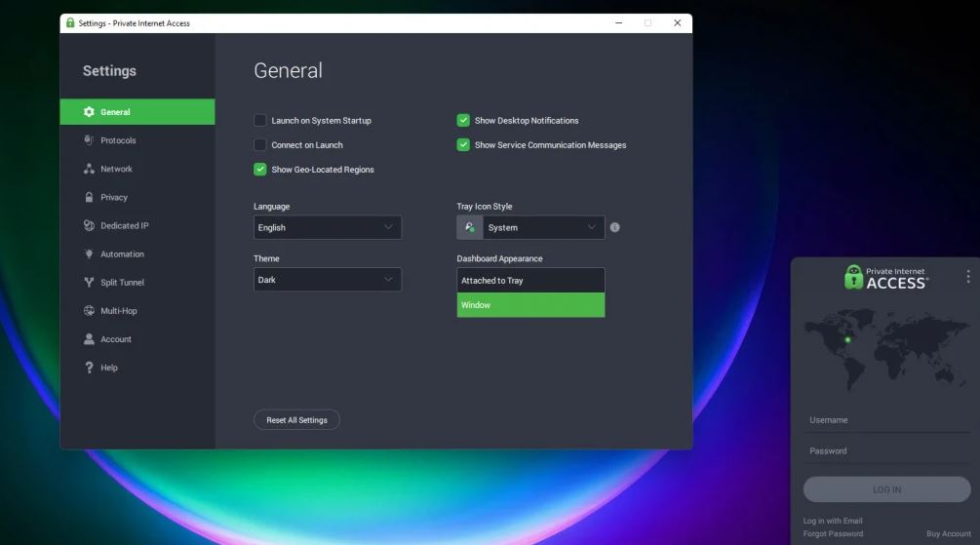The image size is (980, 545).
Task: Click Log in with Email link
Action: [833, 521]
